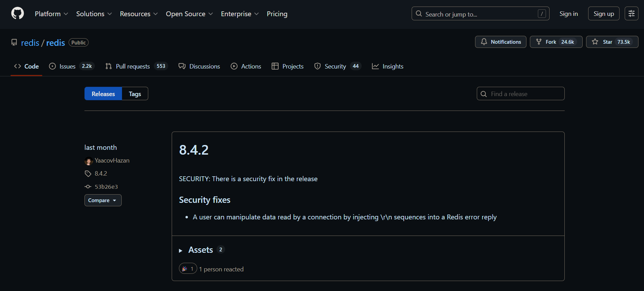
Task: Click the 24.6k fork count
Action: point(567,42)
